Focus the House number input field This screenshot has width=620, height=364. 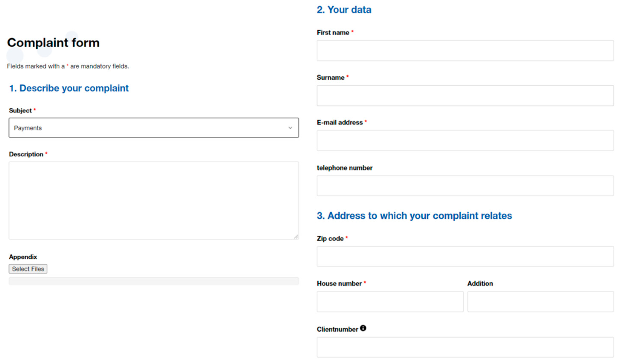390,302
